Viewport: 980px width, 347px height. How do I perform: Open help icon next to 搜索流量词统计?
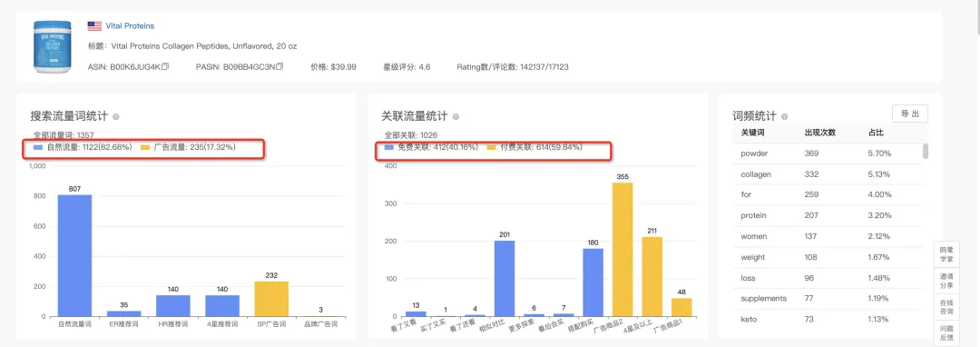click(115, 117)
